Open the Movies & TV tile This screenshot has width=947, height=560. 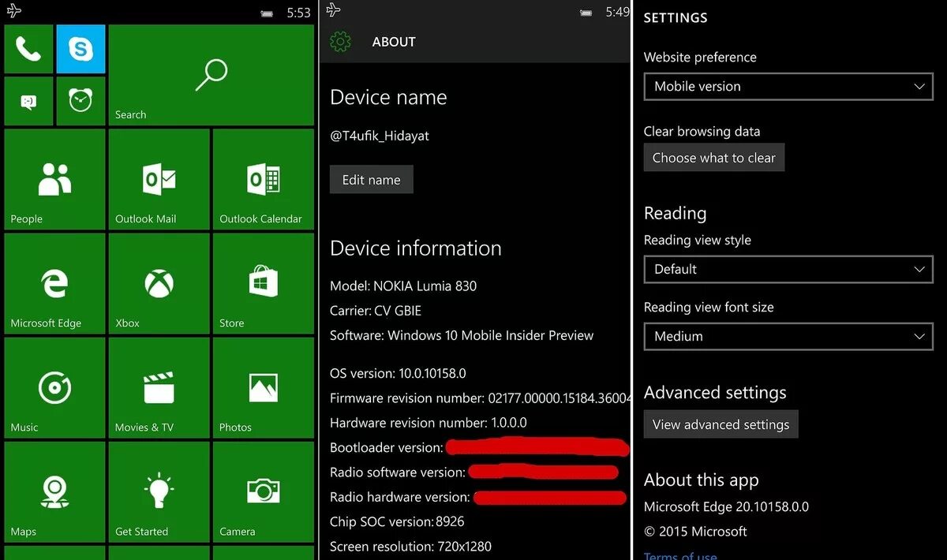pos(159,387)
